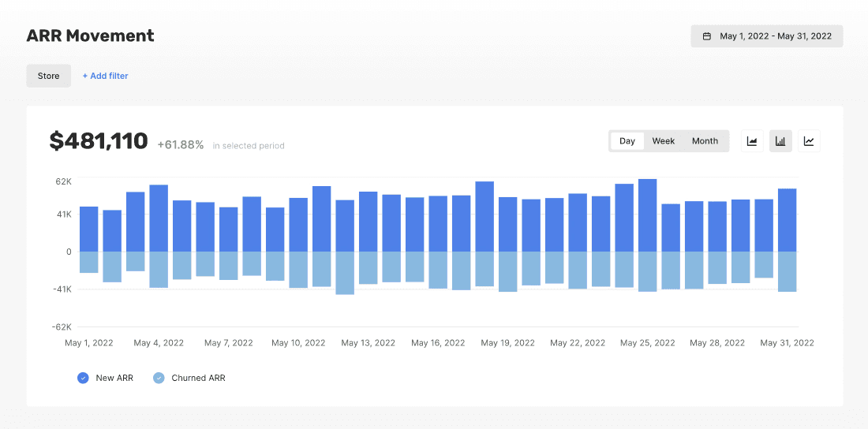The width and height of the screenshot is (868, 429).
Task: Click the May 31 Churned ARR bar
Action: (787, 271)
